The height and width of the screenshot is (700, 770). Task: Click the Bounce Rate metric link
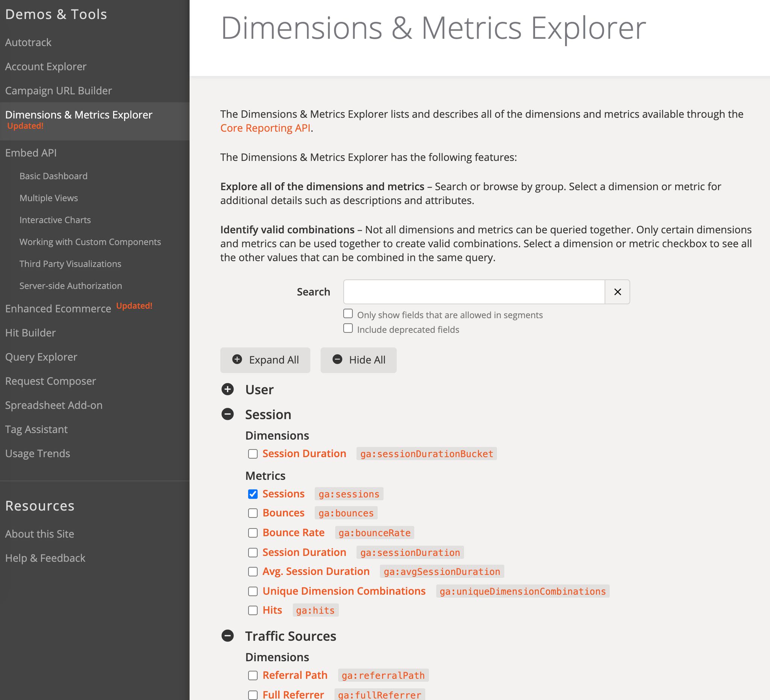click(294, 533)
